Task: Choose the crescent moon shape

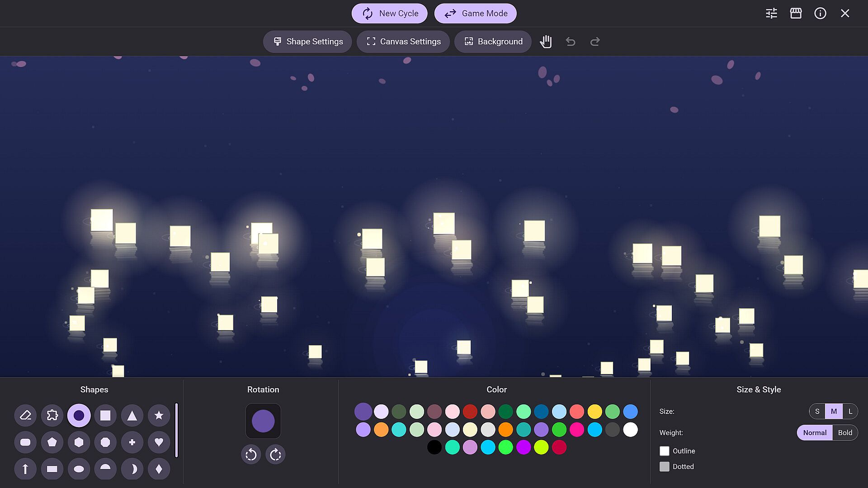Action: pos(132,469)
